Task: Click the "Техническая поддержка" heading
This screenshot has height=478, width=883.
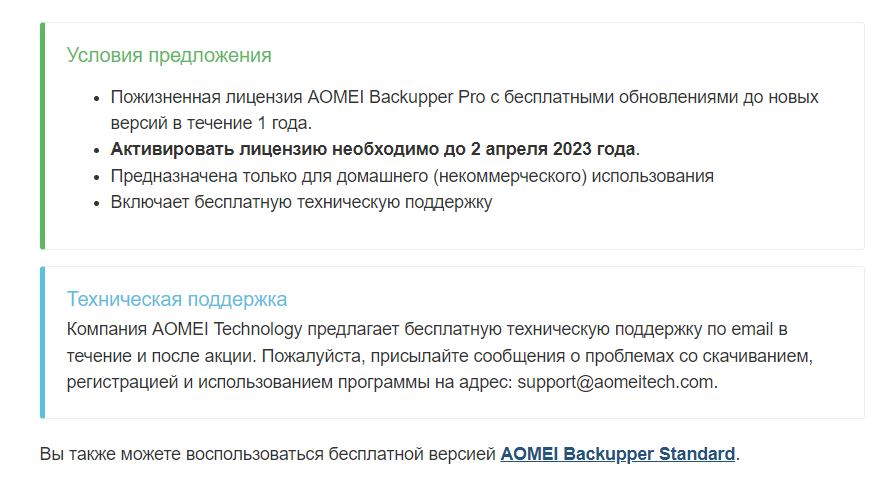Action: click(176, 299)
